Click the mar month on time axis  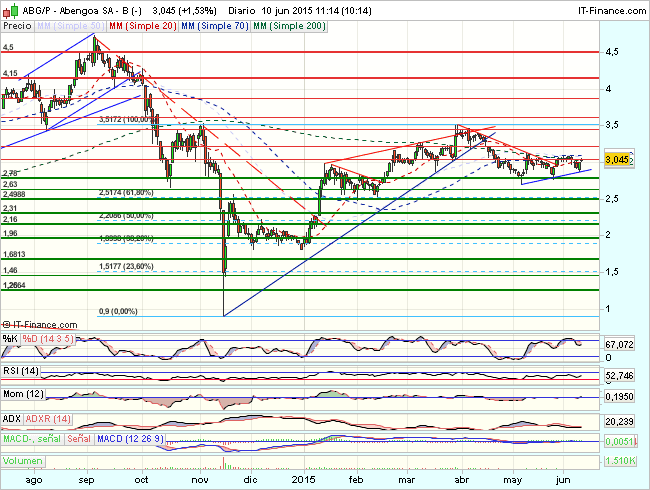pos(407,480)
